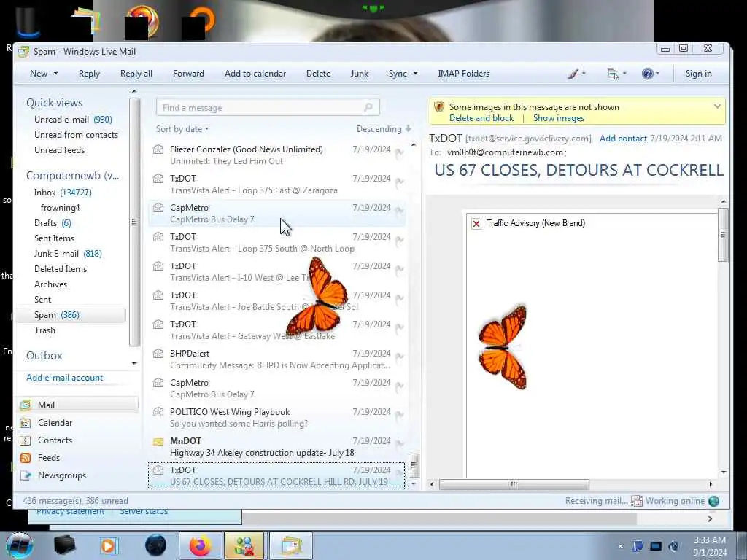Click the preview pane vertical scrollbar thumb
The image size is (747, 560).
pos(723,234)
